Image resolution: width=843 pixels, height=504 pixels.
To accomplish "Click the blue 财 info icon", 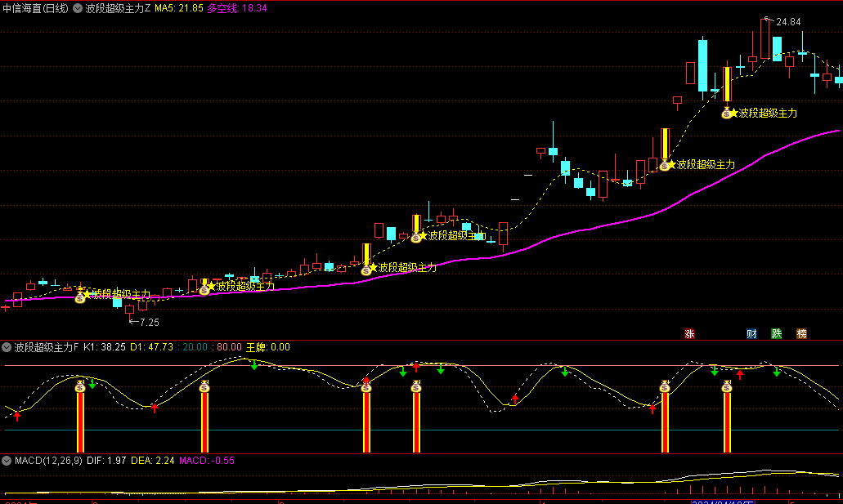I will point(751,333).
